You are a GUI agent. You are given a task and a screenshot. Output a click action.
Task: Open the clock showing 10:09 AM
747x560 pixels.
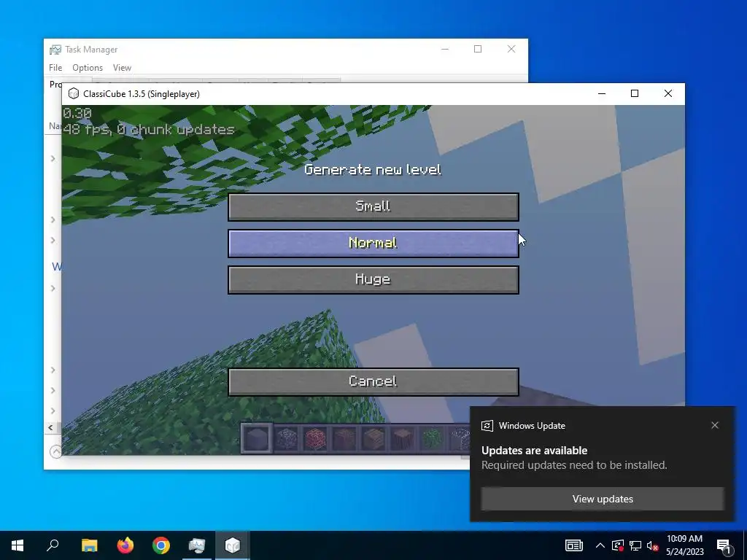pyautogui.click(x=684, y=545)
